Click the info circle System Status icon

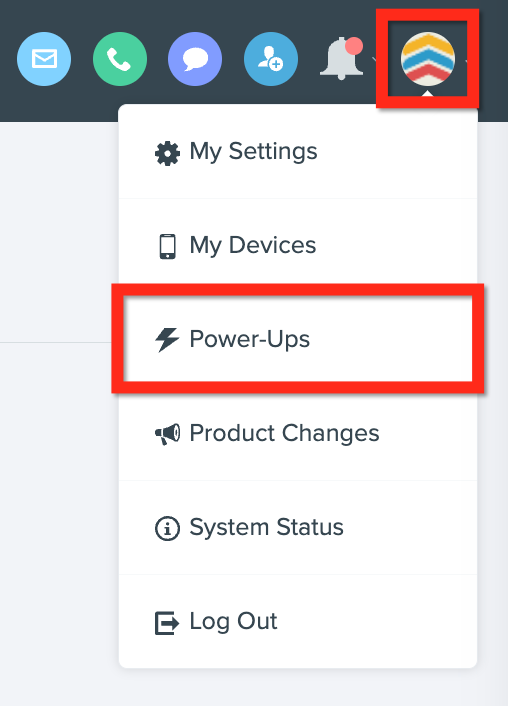167,528
